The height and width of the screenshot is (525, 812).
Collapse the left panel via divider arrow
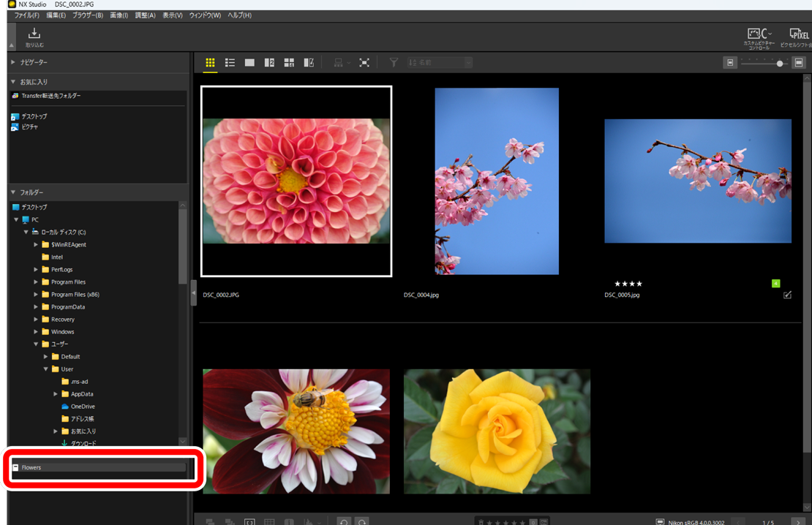click(x=193, y=292)
